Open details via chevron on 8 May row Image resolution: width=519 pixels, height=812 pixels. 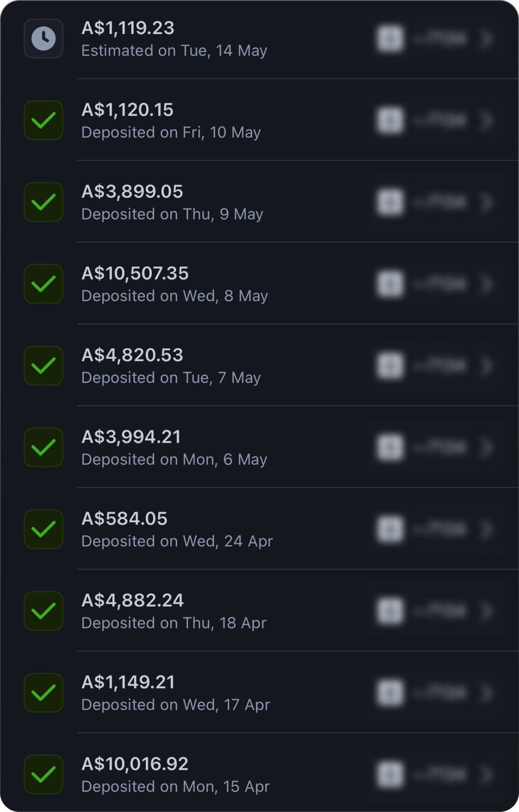(487, 284)
